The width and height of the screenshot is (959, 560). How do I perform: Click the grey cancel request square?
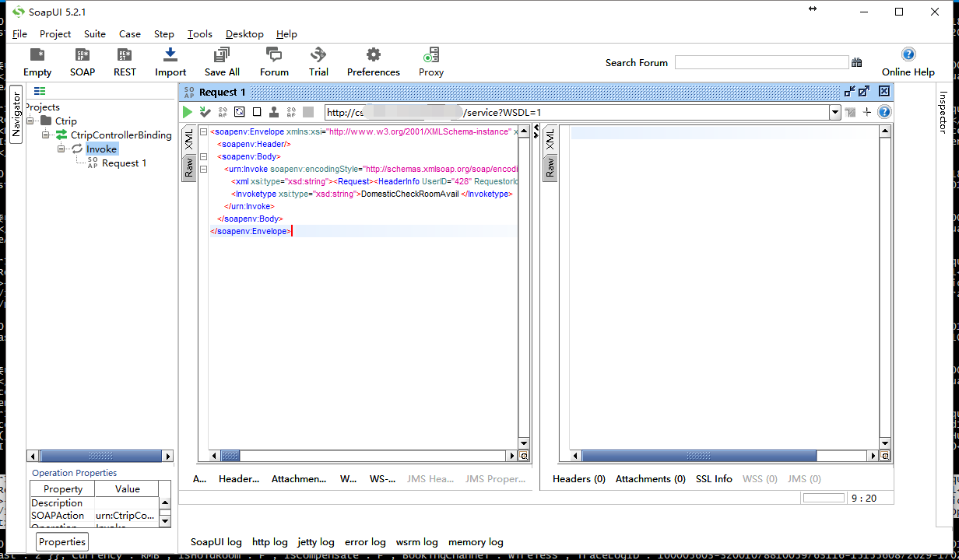[x=308, y=112]
